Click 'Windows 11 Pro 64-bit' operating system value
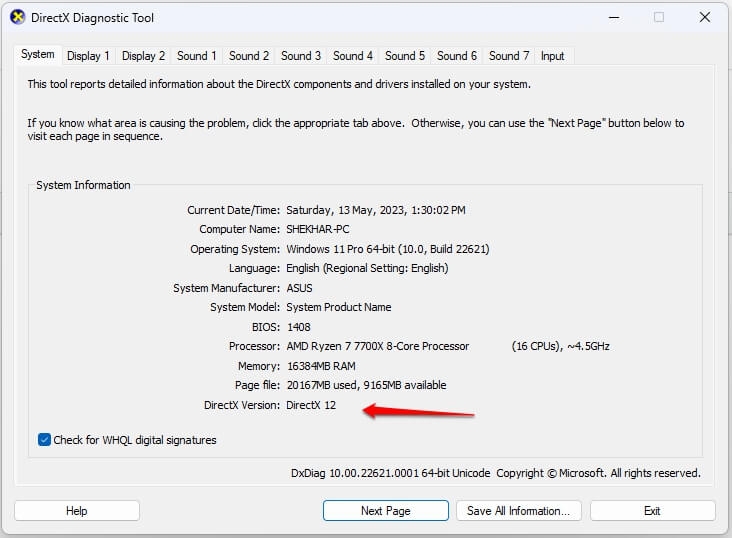This screenshot has width=732, height=538. pyautogui.click(x=387, y=249)
